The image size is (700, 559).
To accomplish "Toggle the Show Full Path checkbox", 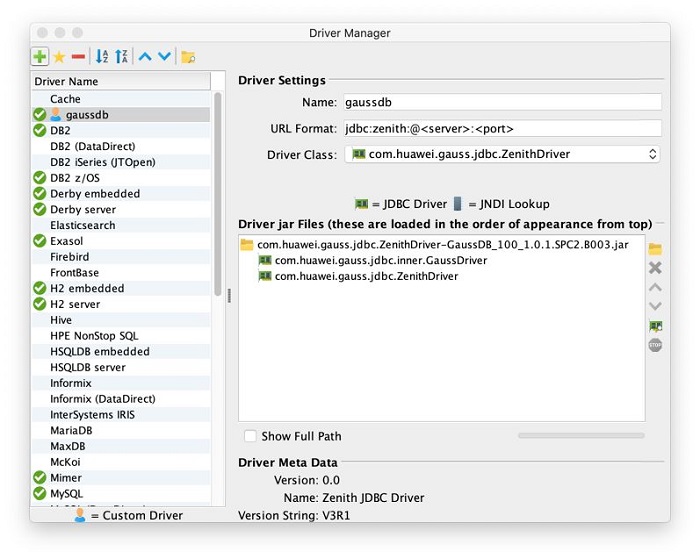I will pos(250,436).
